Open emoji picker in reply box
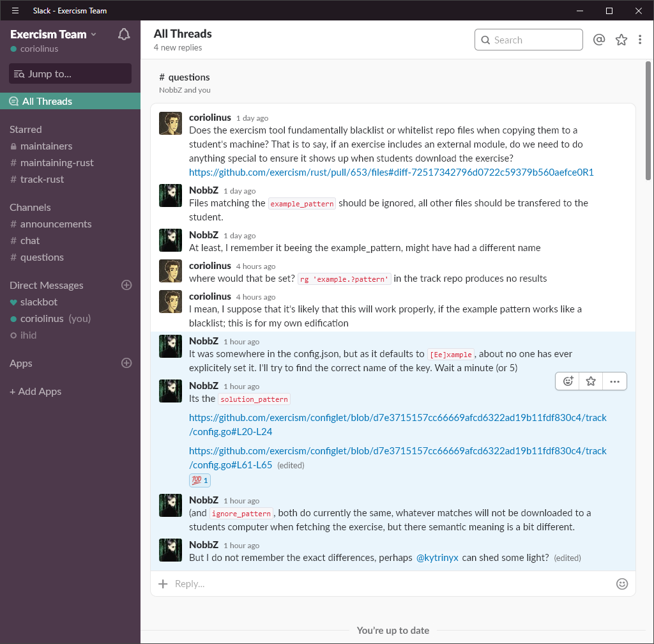This screenshot has width=654, height=644. (622, 584)
